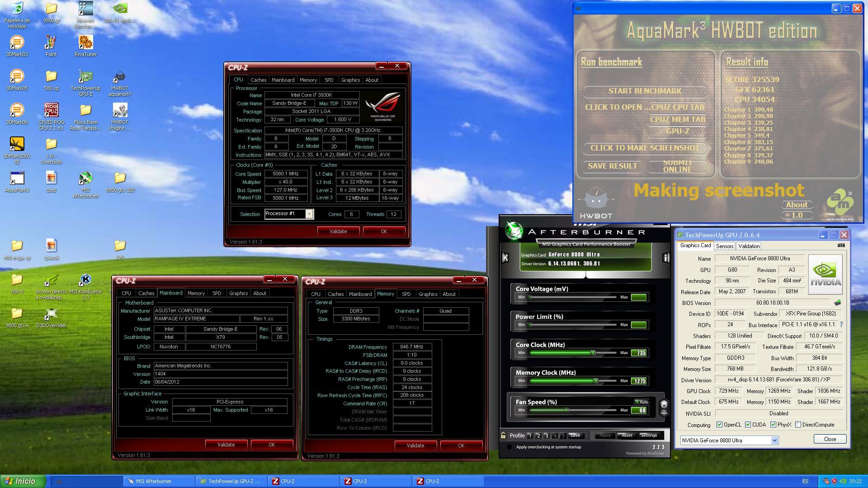Viewport: 868px width, 488px height.
Task: Launch RivaTuner from the desktop
Action: point(85,46)
